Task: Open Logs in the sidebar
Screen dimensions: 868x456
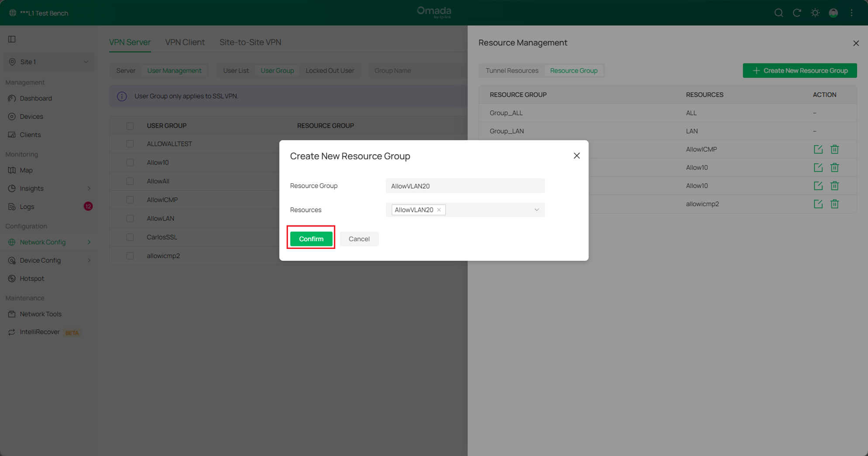Action: (x=27, y=207)
